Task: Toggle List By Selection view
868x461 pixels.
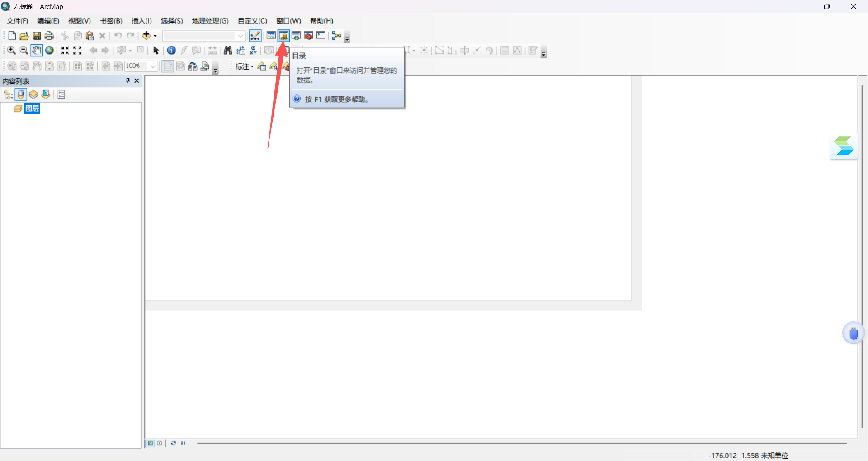Action: click(46, 94)
